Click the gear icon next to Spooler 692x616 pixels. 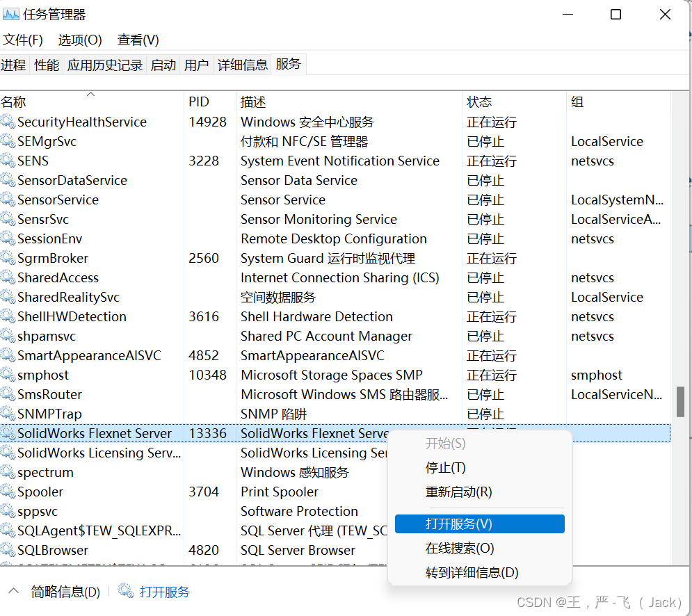8,492
